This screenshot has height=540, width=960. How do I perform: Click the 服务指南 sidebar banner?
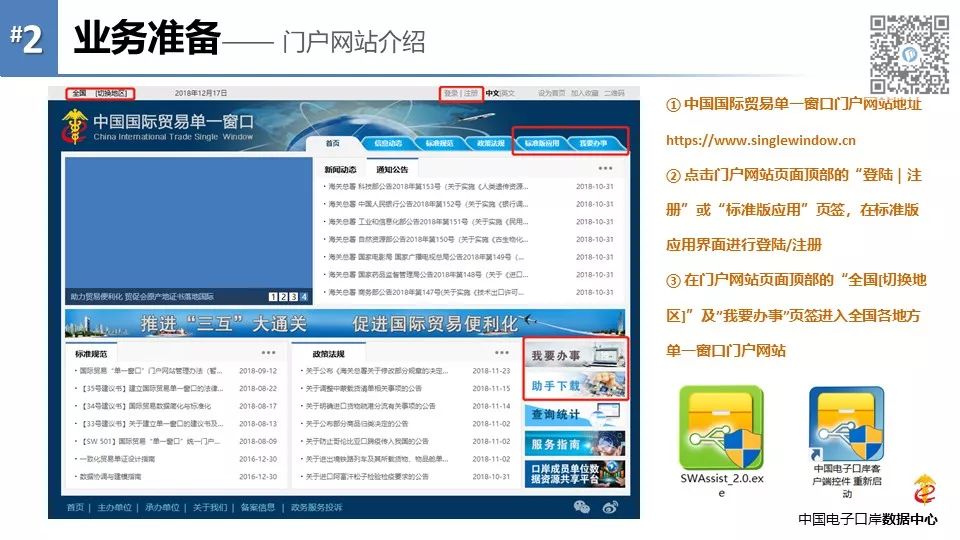(x=575, y=444)
